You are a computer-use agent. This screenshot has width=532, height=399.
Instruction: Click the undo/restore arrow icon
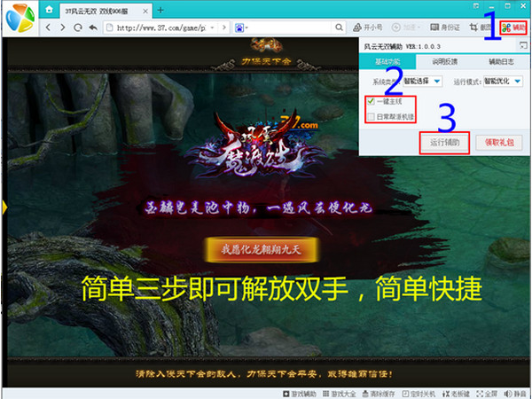[x=93, y=27]
